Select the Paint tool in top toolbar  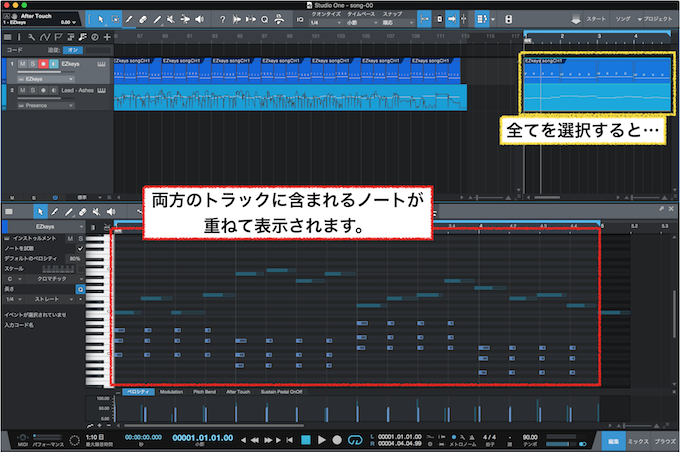157,20
